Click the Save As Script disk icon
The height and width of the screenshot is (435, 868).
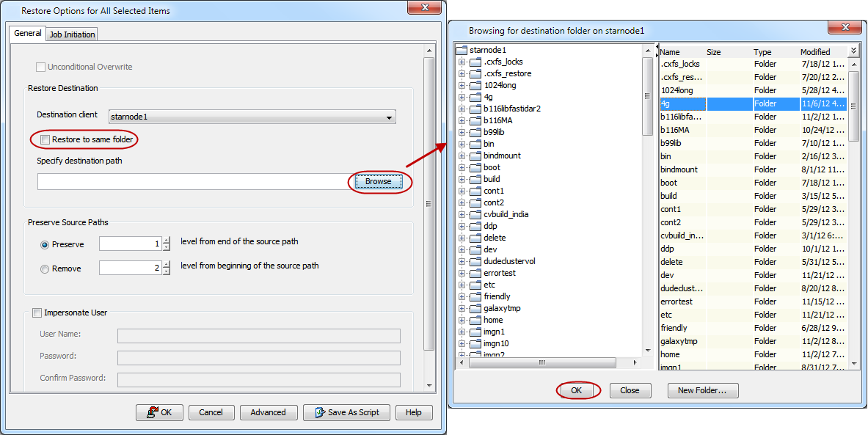pos(320,412)
